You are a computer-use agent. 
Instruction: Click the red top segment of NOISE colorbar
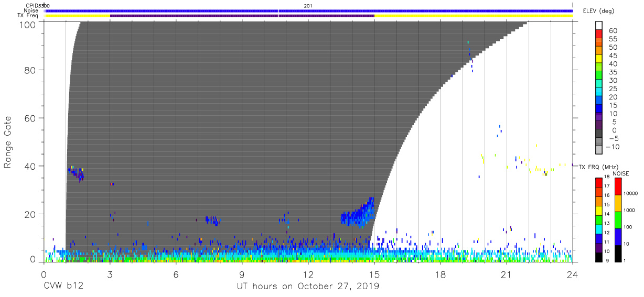point(618,186)
